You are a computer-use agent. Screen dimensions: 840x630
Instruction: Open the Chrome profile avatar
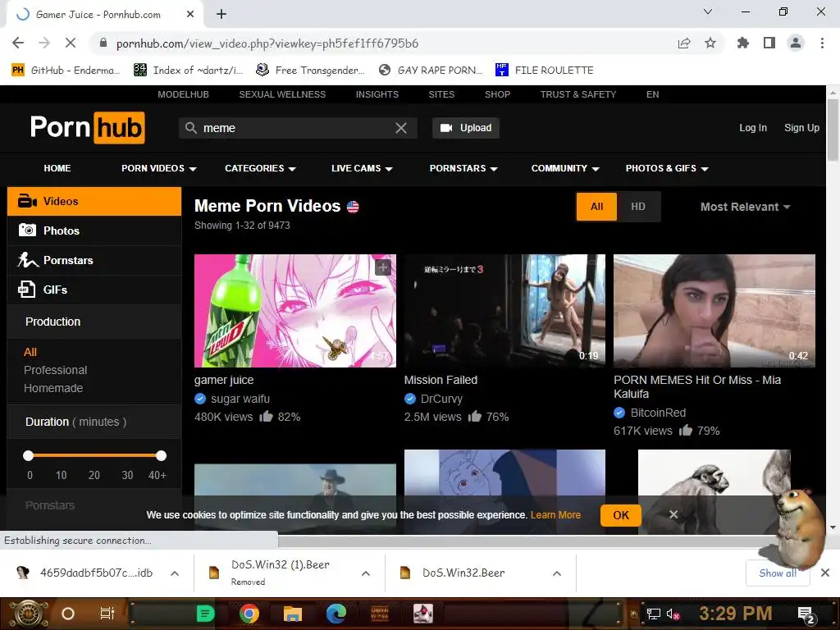click(x=796, y=43)
